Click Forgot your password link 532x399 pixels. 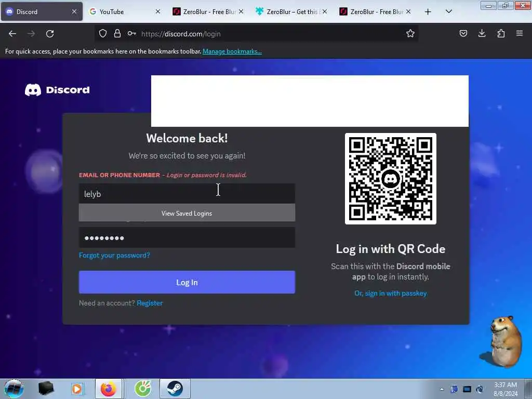click(x=114, y=255)
